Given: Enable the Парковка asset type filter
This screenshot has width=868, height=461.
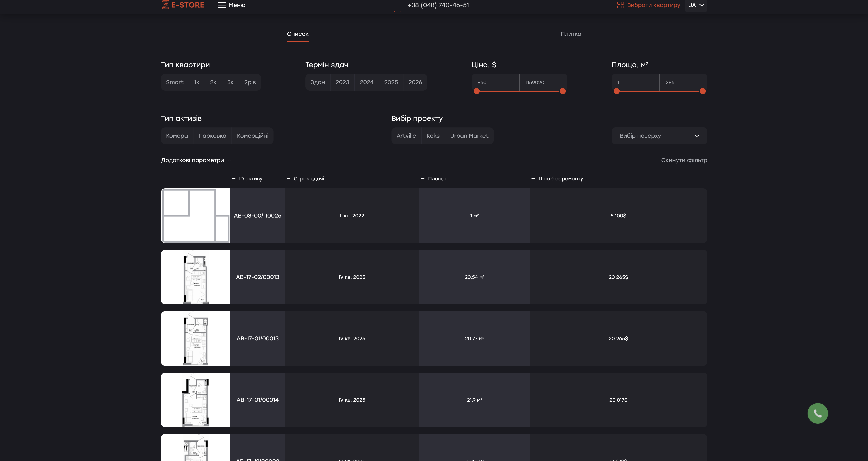Looking at the screenshot, I should pyautogui.click(x=212, y=136).
